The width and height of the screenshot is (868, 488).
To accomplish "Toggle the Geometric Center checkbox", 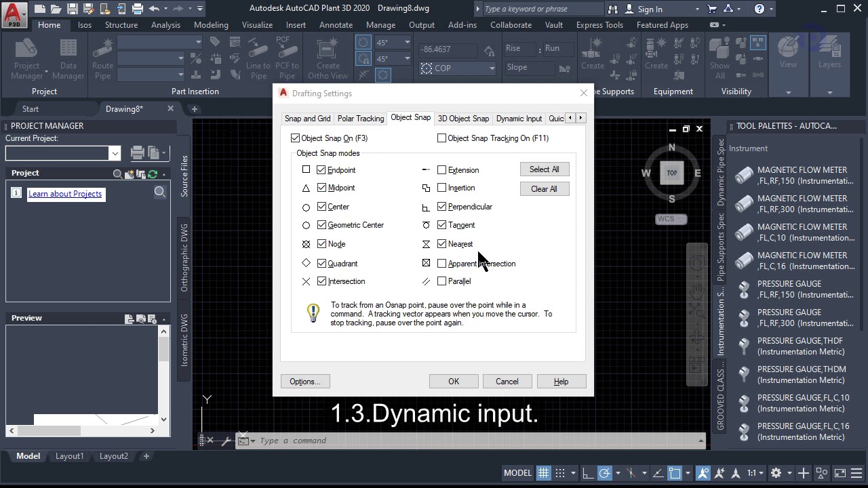I will (x=321, y=225).
